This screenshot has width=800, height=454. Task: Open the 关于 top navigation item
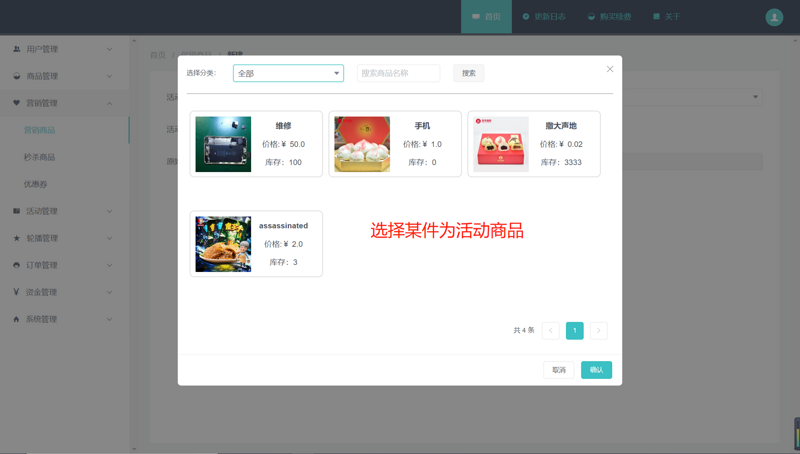click(666, 17)
